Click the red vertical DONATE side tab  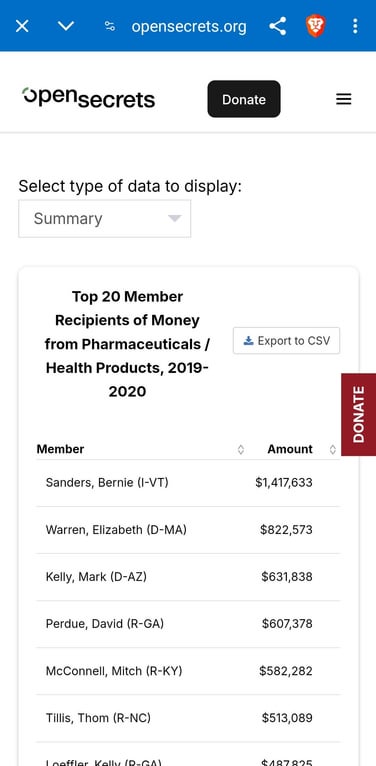[x=358, y=414]
